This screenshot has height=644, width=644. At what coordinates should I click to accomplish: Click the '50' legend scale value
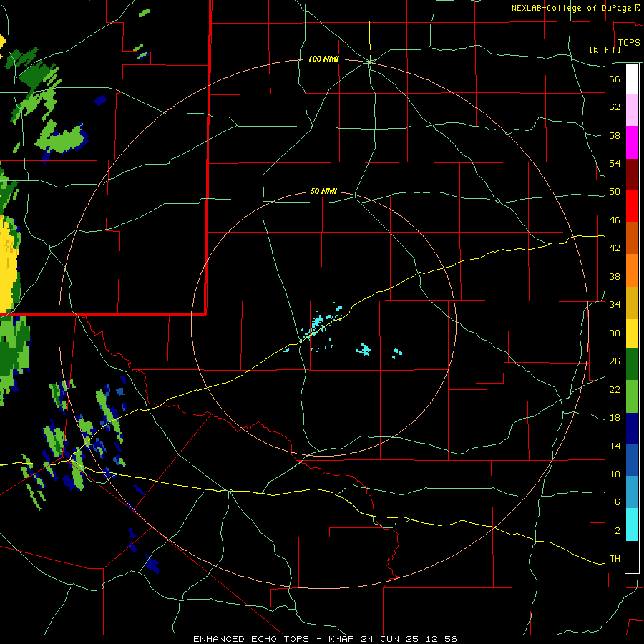[x=615, y=192]
